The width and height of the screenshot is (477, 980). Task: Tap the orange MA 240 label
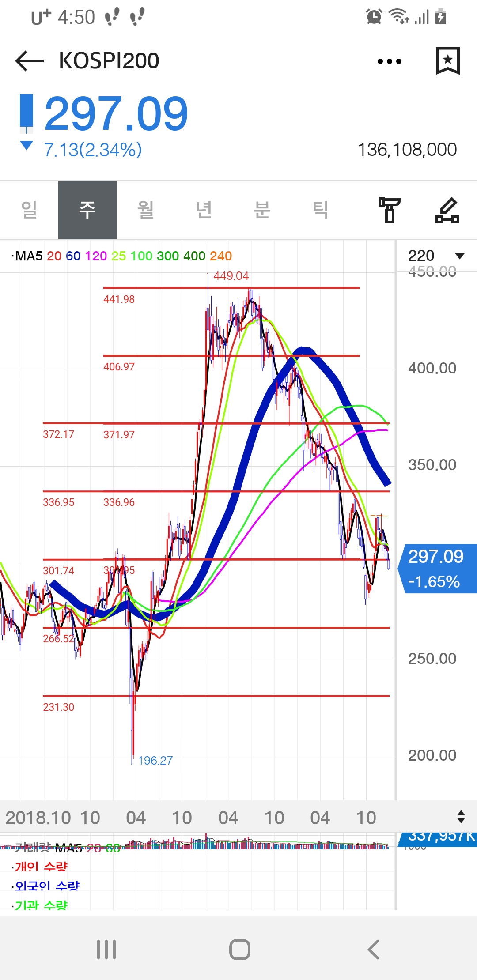click(221, 256)
